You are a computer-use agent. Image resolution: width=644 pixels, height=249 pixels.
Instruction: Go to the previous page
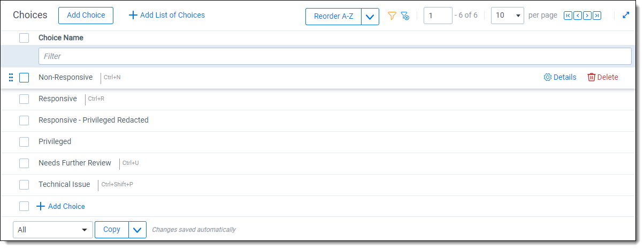pyautogui.click(x=577, y=16)
